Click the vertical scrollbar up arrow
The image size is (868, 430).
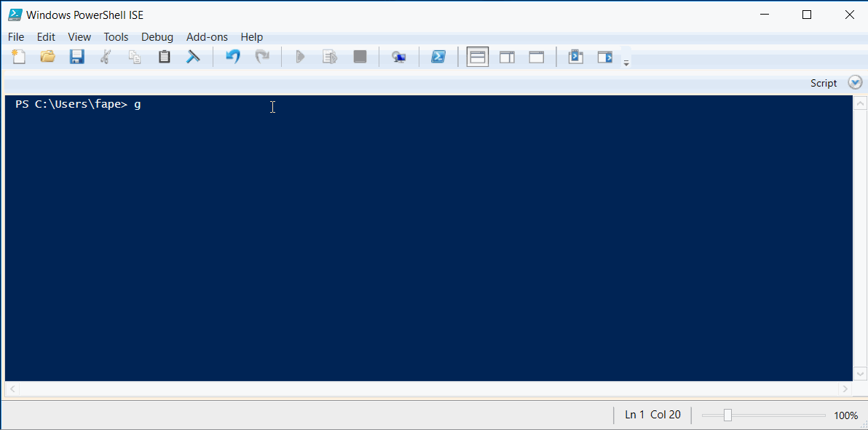[x=860, y=103]
